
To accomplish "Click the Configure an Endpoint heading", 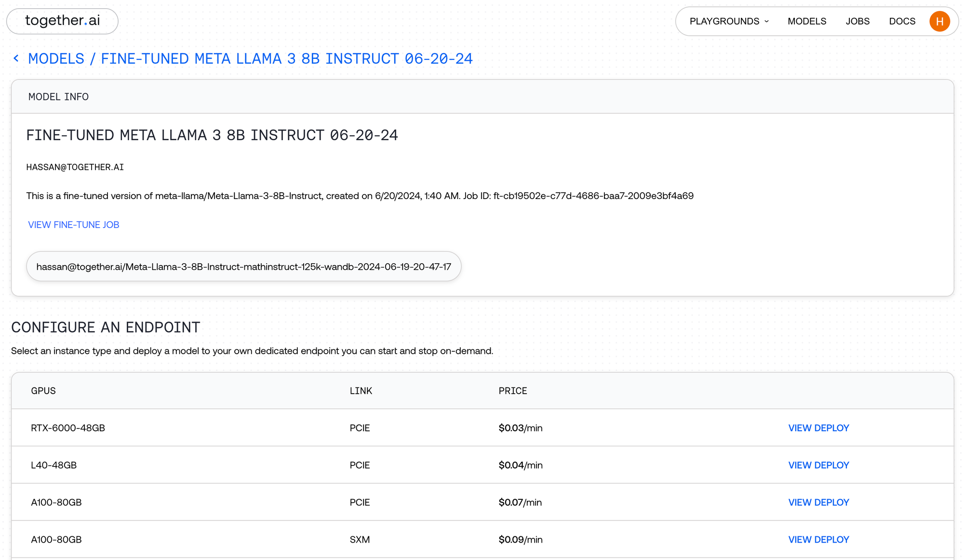I will [106, 327].
